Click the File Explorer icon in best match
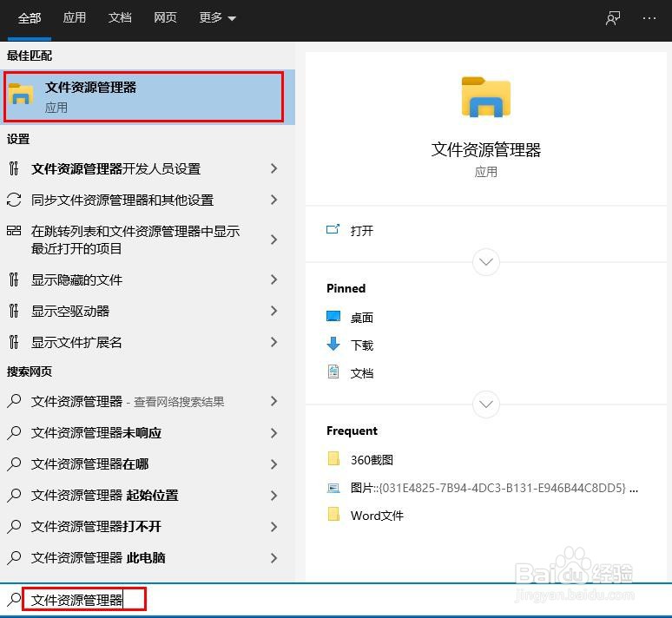672x618 pixels. (x=21, y=95)
